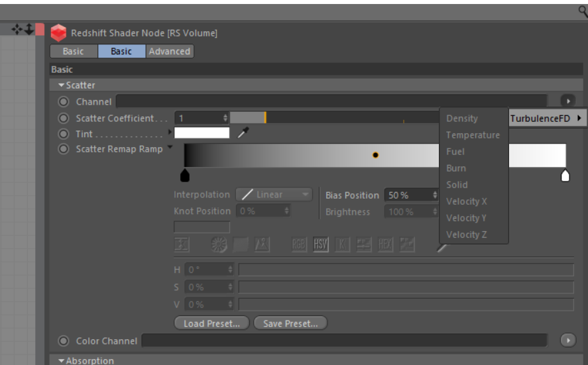Open the Color Channel arrow popup button
Viewport: 588px width, 365px height.
(567, 340)
